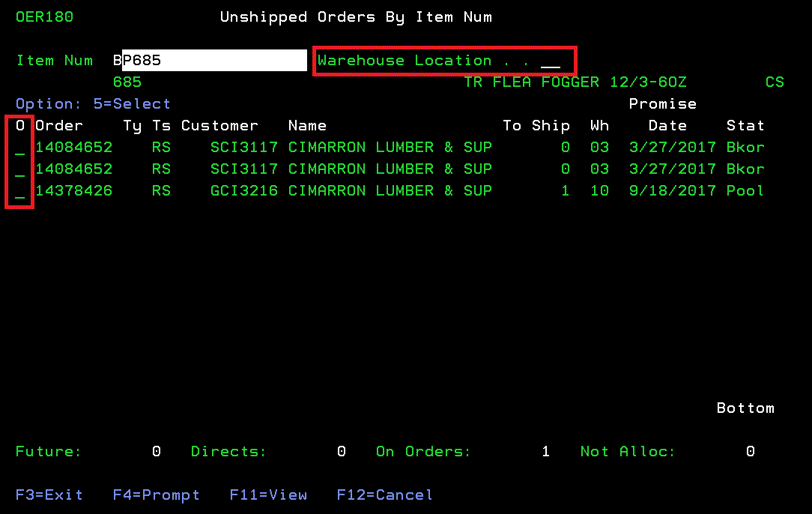The image size is (812, 514).
Task: Click the Customer column header
Action: tap(219, 126)
